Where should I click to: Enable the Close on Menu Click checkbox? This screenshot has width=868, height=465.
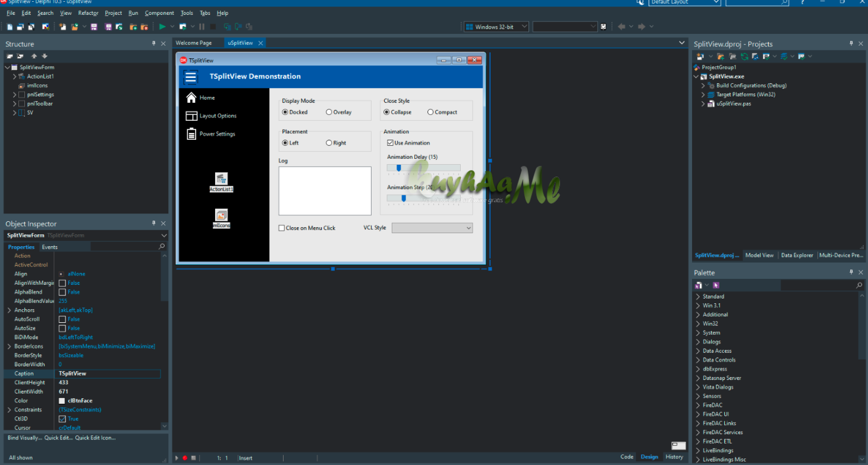click(x=282, y=228)
